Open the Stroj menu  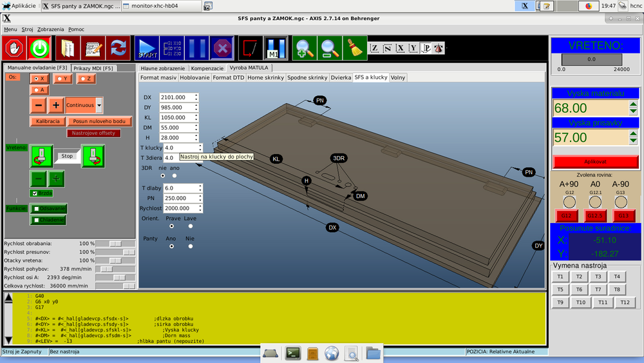pos(27,29)
